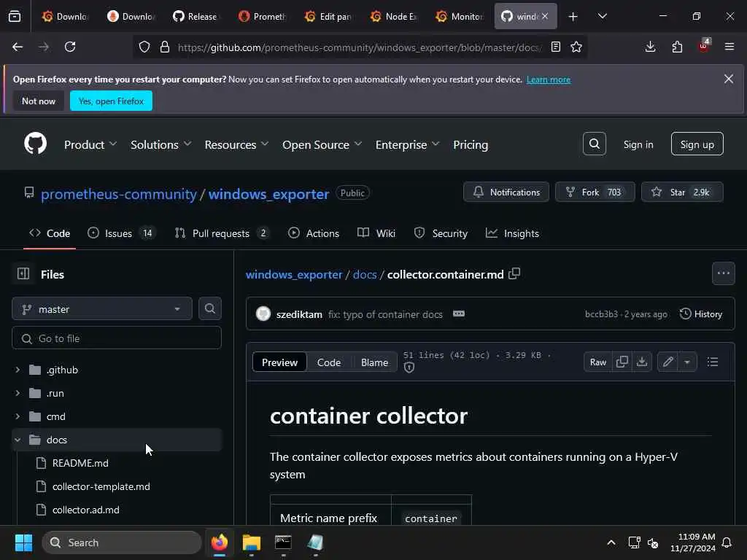Viewport: 747px width, 560px height.
Task: Click site security padlock icon
Action: pyautogui.click(x=165, y=47)
